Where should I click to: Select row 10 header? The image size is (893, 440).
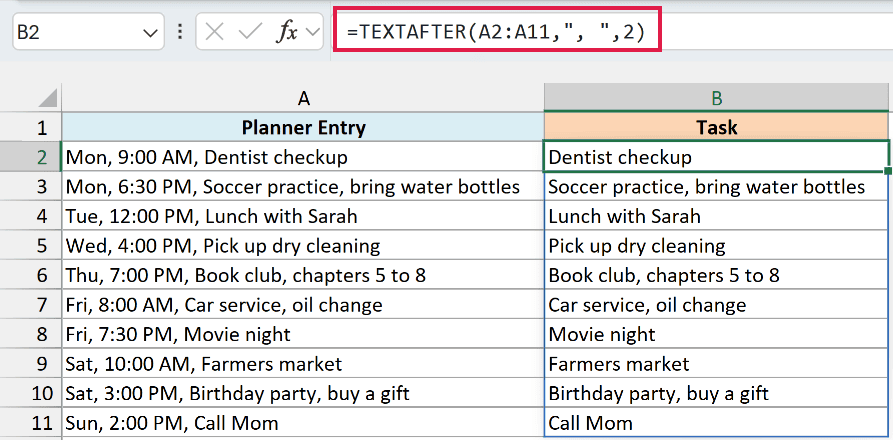[31, 393]
